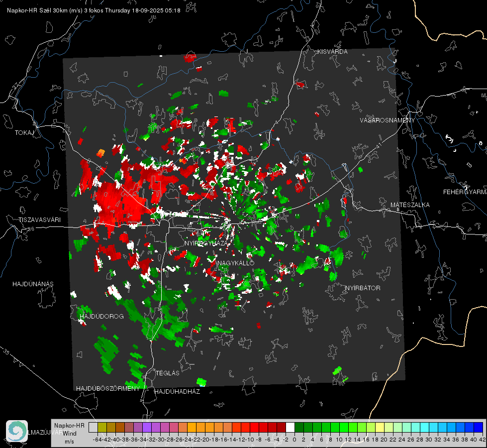Click the Napkor-HR Wind m/s legend label
487x448 pixels.
[69, 433]
